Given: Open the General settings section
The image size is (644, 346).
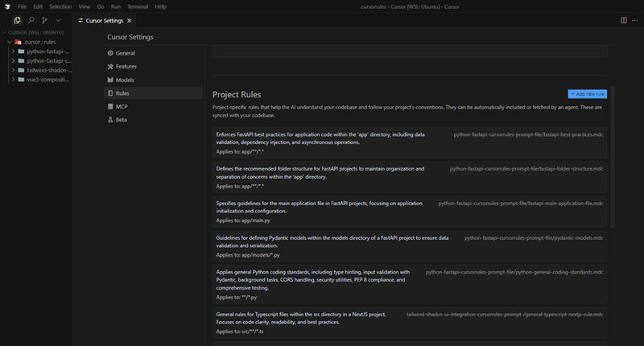Looking at the screenshot, I should (153, 53).
